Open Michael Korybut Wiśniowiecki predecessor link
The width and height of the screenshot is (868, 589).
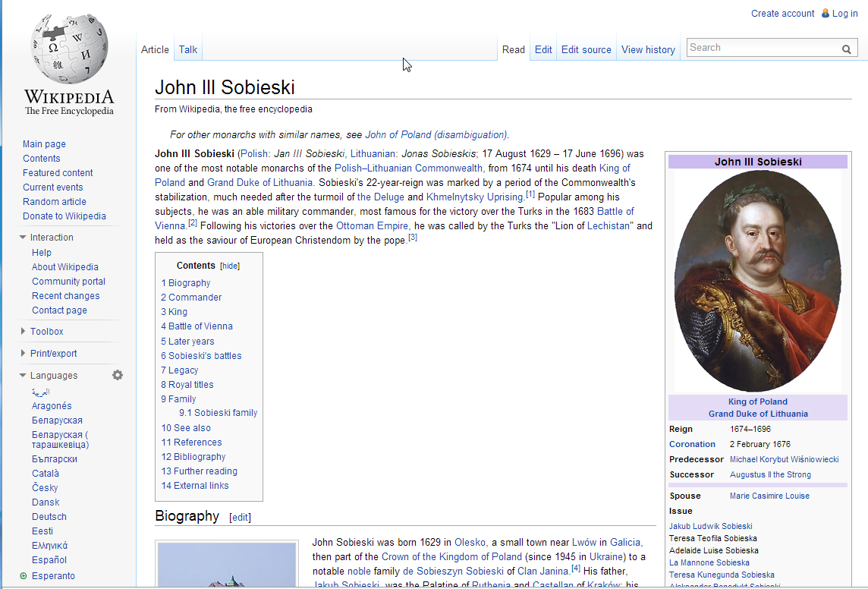pos(784,459)
